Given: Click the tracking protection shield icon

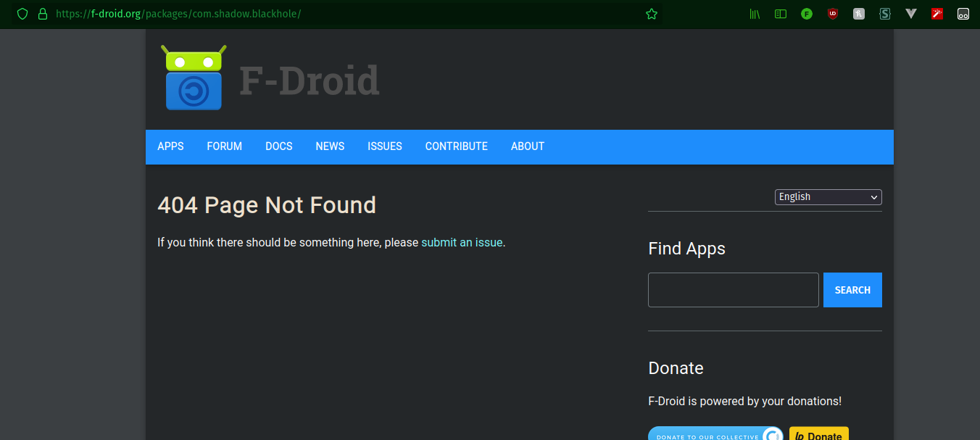Looking at the screenshot, I should pyautogui.click(x=22, y=14).
